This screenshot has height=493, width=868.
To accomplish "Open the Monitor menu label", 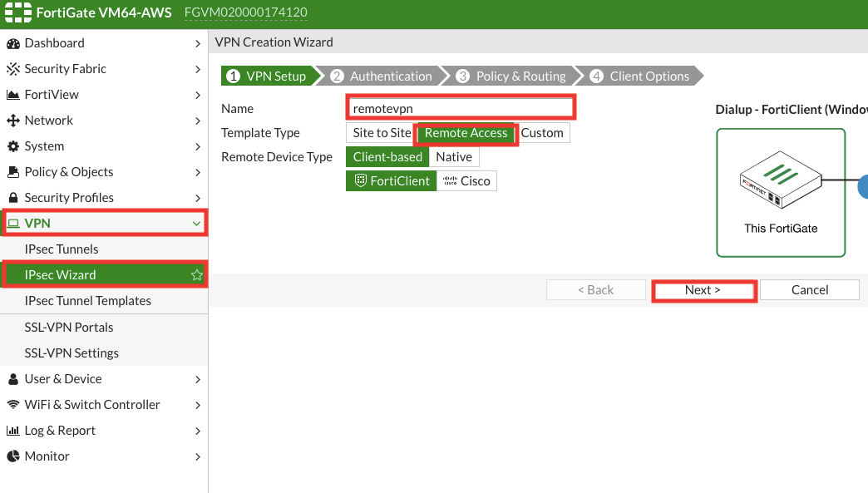I will click(47, 456).
